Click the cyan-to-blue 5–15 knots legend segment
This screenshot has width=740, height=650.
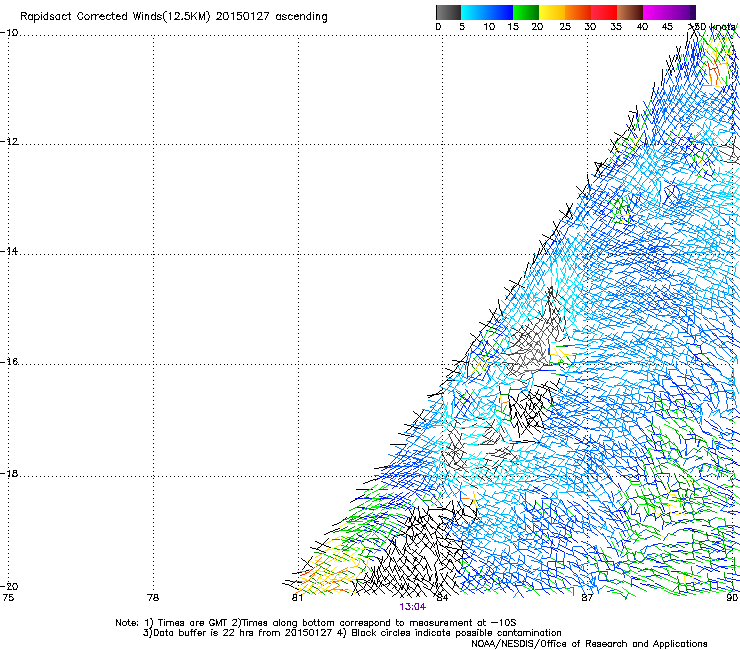487,12
